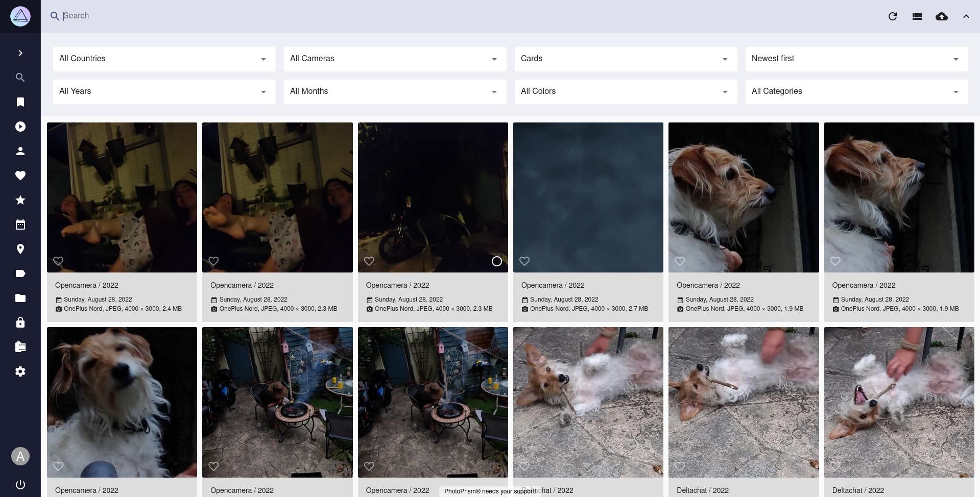Open the Videos section via play icon
The image size is (980, 497).
click(20, 127)
